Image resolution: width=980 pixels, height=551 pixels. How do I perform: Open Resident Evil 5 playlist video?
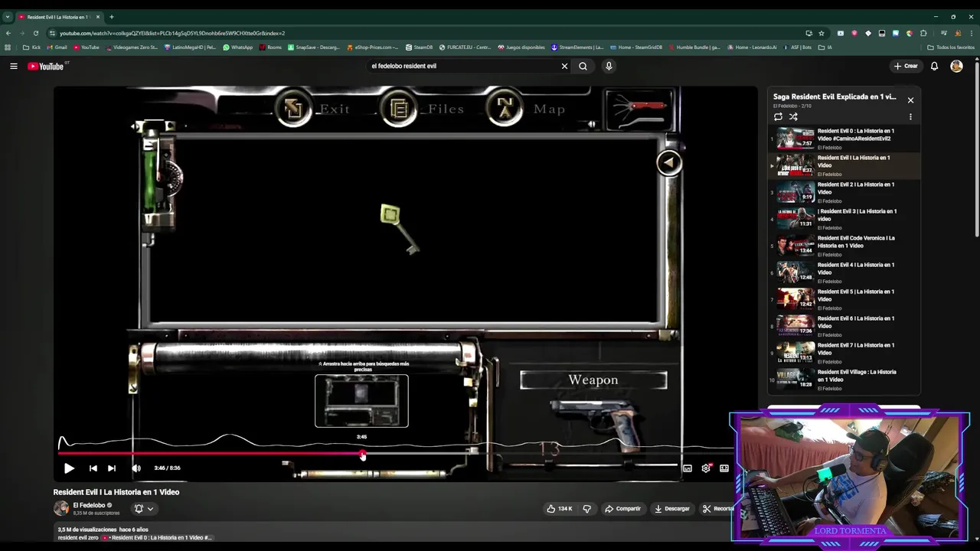tap(844, 299)
